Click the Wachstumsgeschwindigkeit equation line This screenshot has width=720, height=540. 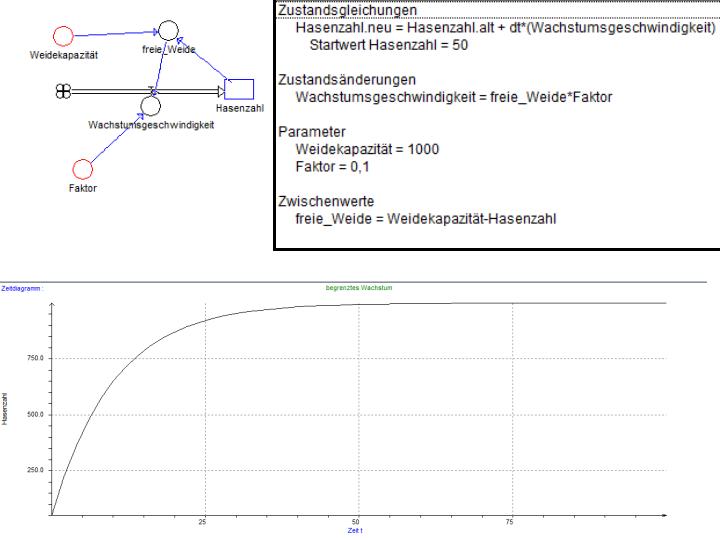[454, 97]
